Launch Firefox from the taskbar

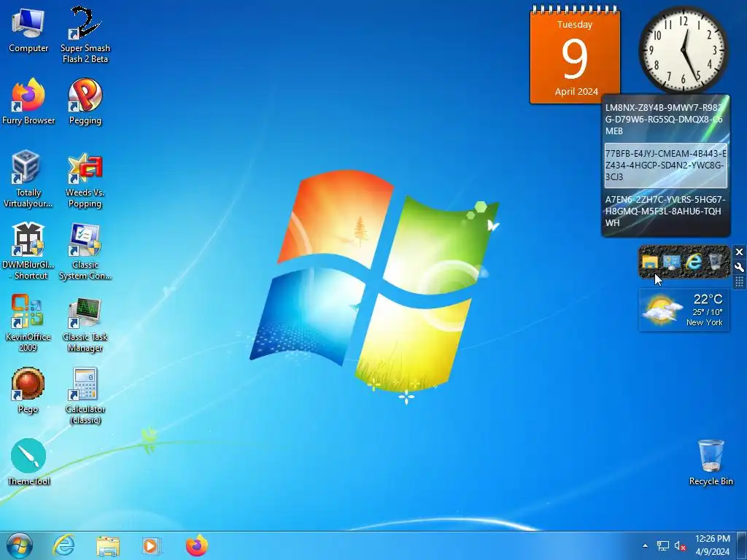(x=197, y=545)
